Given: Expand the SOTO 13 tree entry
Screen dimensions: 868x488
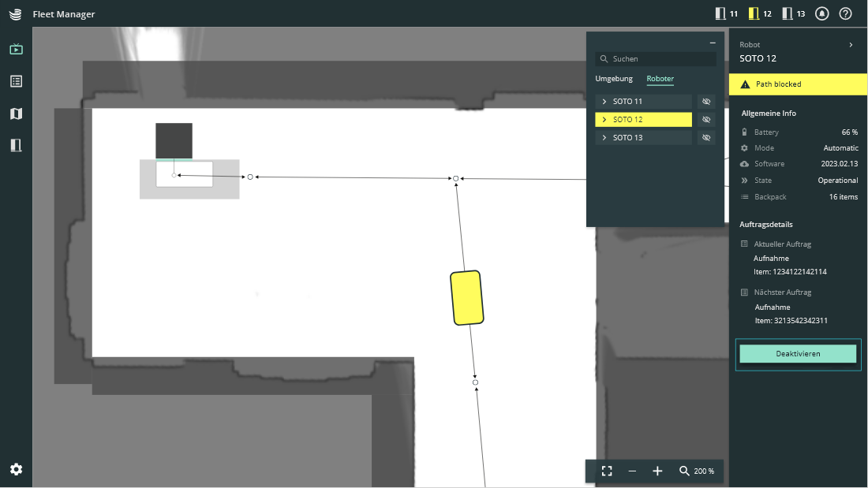Looking at the screenshot, I should 604,138.
